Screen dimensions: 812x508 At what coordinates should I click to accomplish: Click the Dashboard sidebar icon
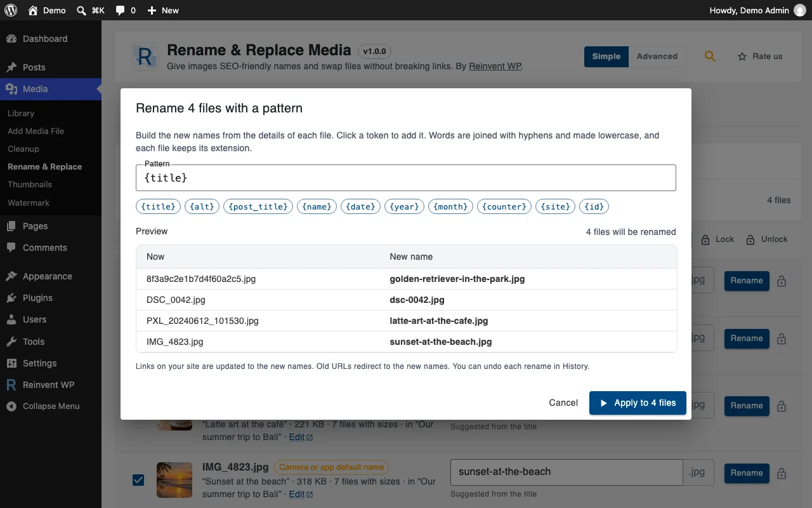[x=11, y=39]
